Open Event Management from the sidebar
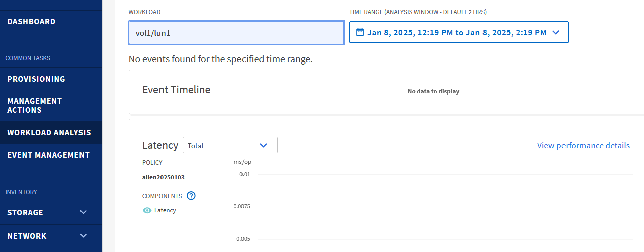This screenshot has height=252, width=644. click(x=48, y=155)
